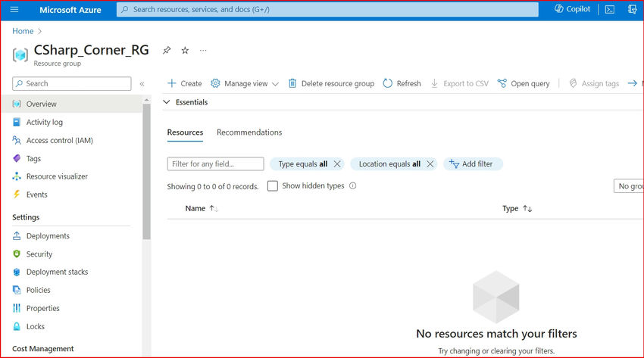The width and height of the screenshot is (644, 358).
Task: Collapse the sidebar with the double chevron
Action: (142, 84)
